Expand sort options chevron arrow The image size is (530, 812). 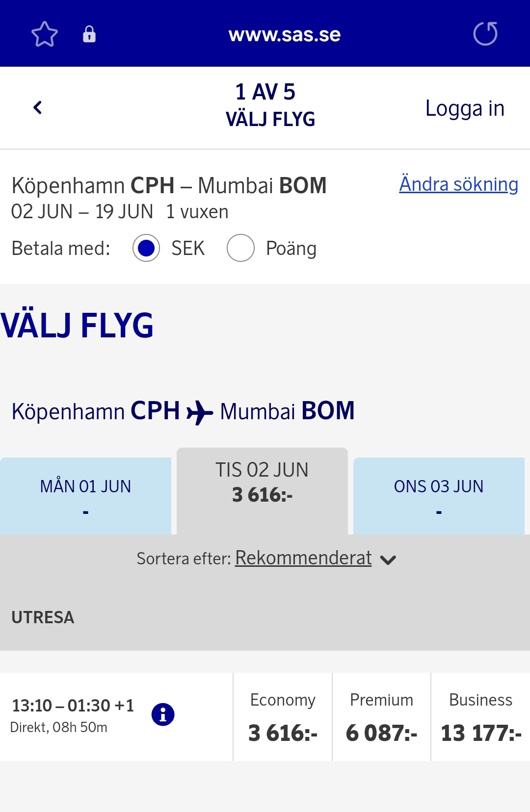pos(388,560)
